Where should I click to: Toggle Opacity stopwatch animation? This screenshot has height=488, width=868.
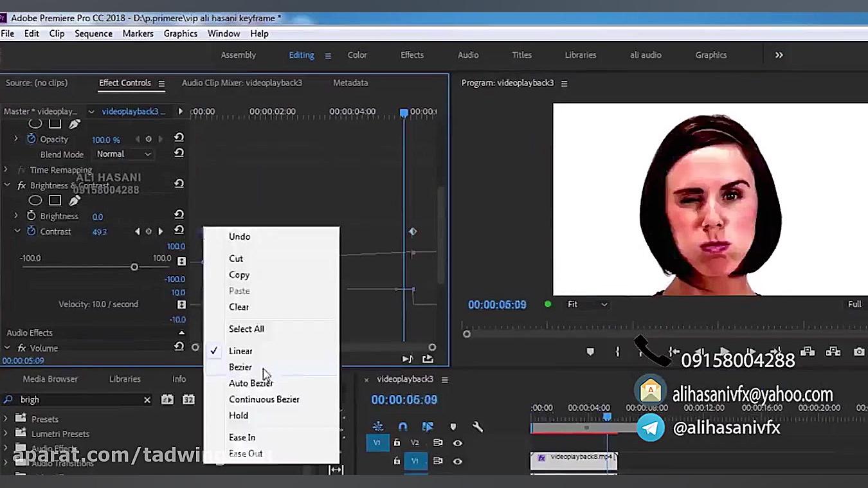pyautogui.click(x=31, y=139)
